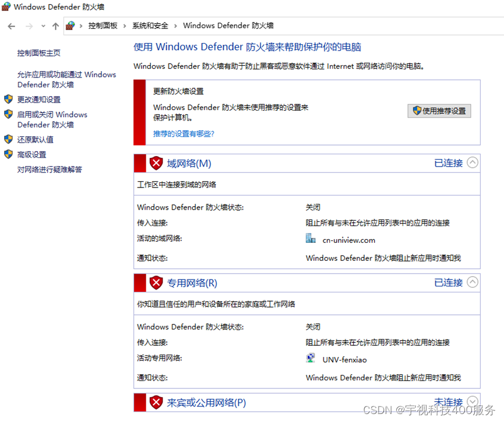Expand the arrow before 控制面板 breadcrumb
This screenshot has height=421, width=504.
coord(81,26)
